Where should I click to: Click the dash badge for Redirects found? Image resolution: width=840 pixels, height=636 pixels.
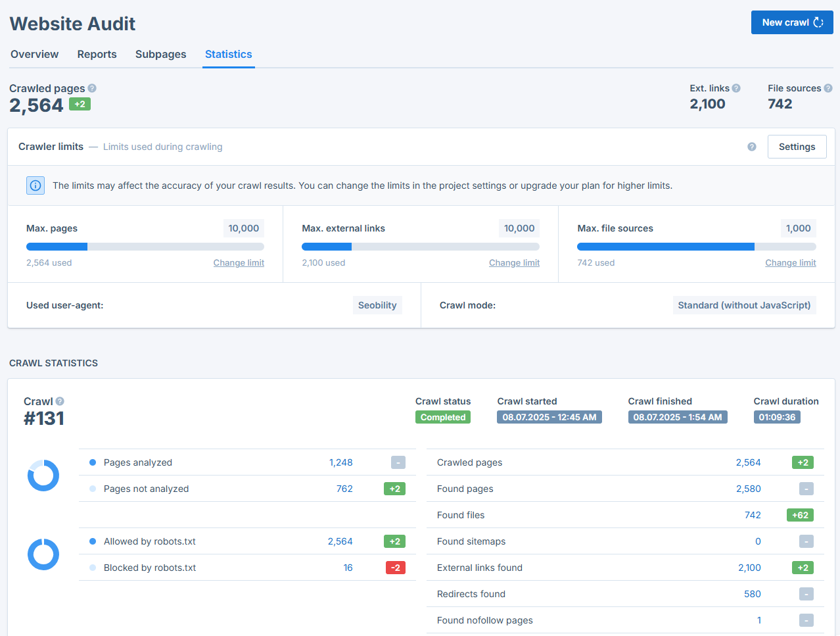tap(806, 594)
